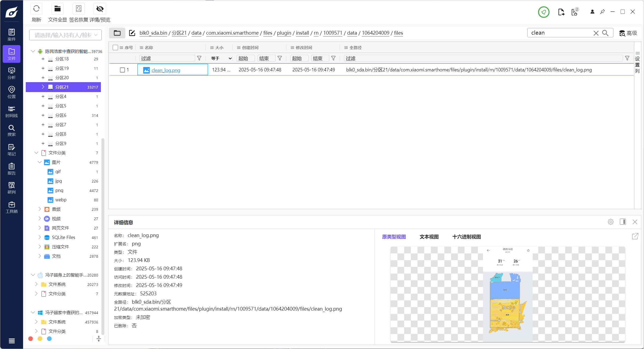
Task: Switch to the 十六进制视图 hex tab
Action: pyautogui.click(x=466, y=237)
